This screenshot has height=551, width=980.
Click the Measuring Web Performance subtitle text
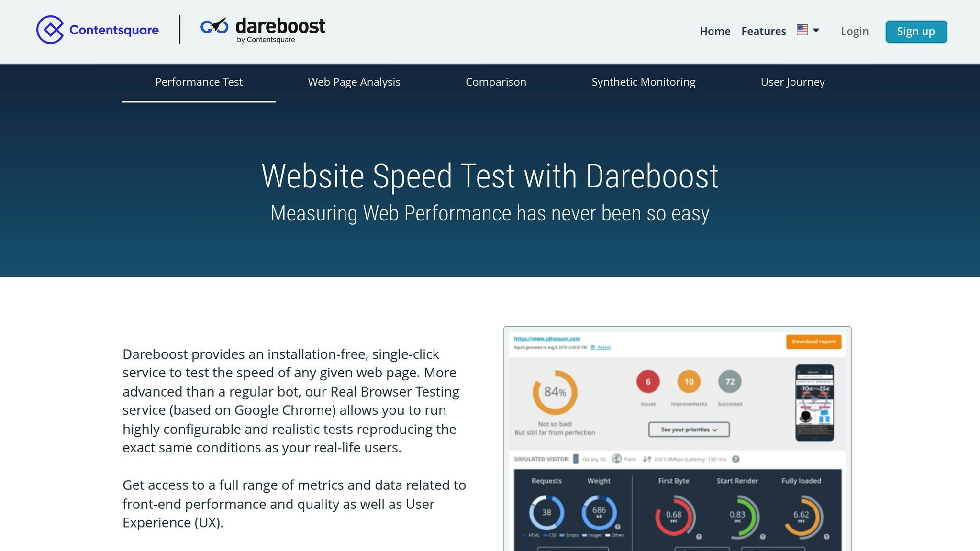click(490, 213)
